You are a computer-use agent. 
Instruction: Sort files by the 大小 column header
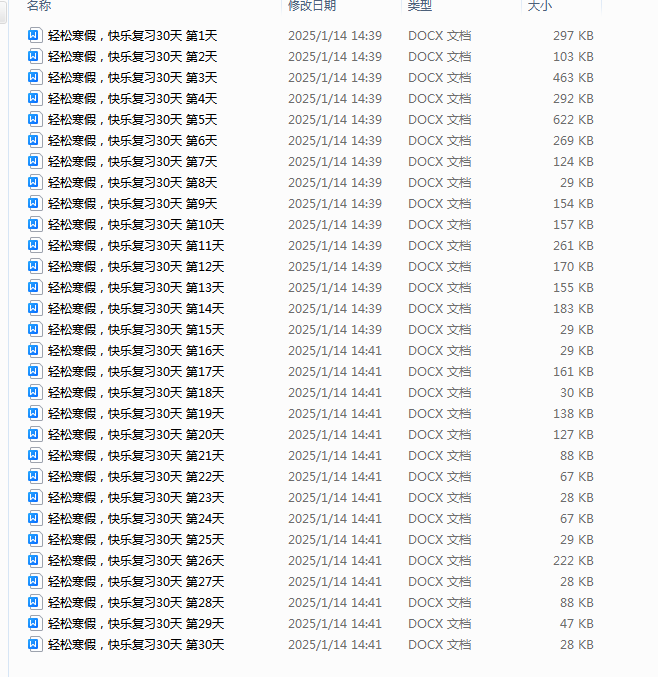[540, 6]
